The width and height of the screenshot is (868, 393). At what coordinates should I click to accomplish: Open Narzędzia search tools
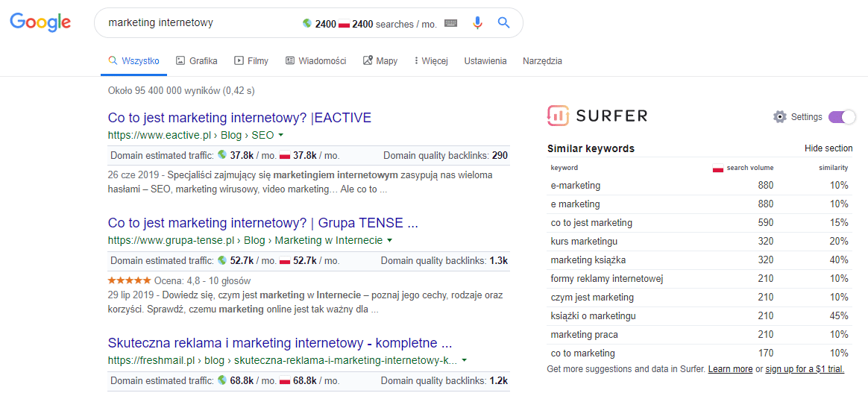coord(542,61)
